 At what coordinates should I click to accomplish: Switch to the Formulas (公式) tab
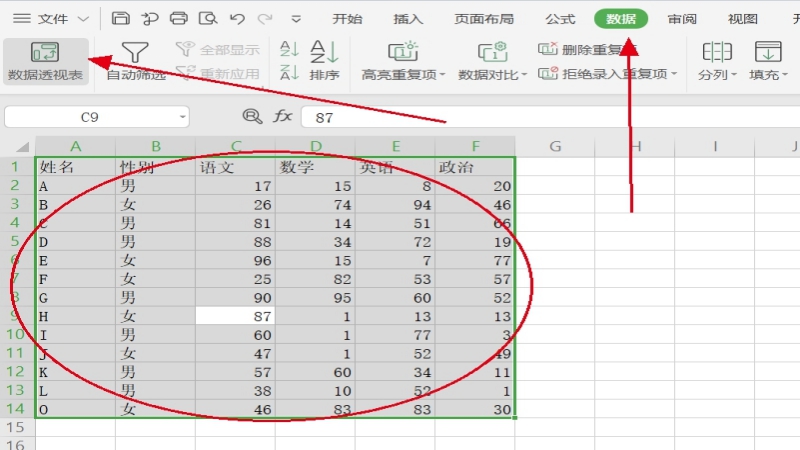tap(560, 18)
